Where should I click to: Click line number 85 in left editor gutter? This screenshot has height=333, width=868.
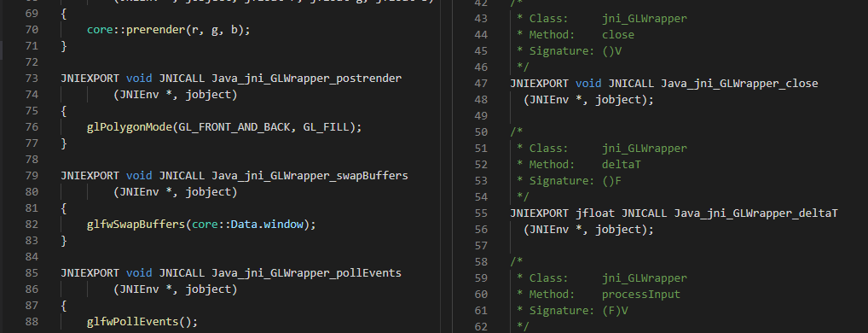click(32, 273)
